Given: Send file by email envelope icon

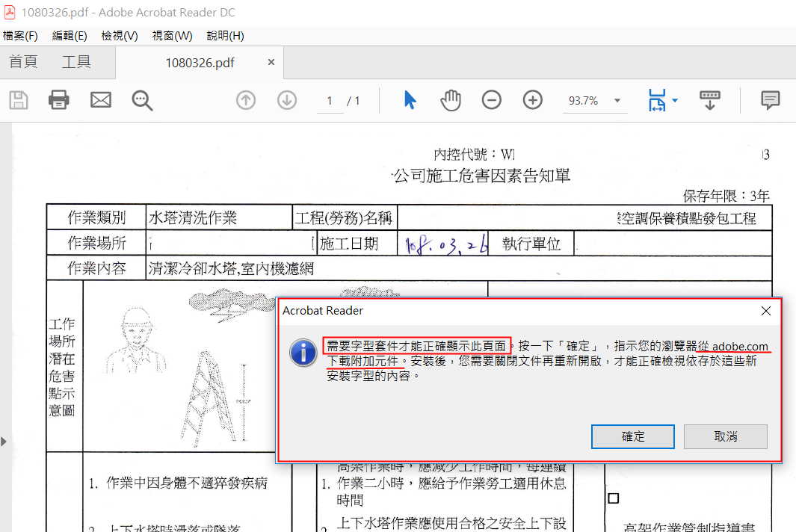Looking at the screenshot, I should 100,100.
